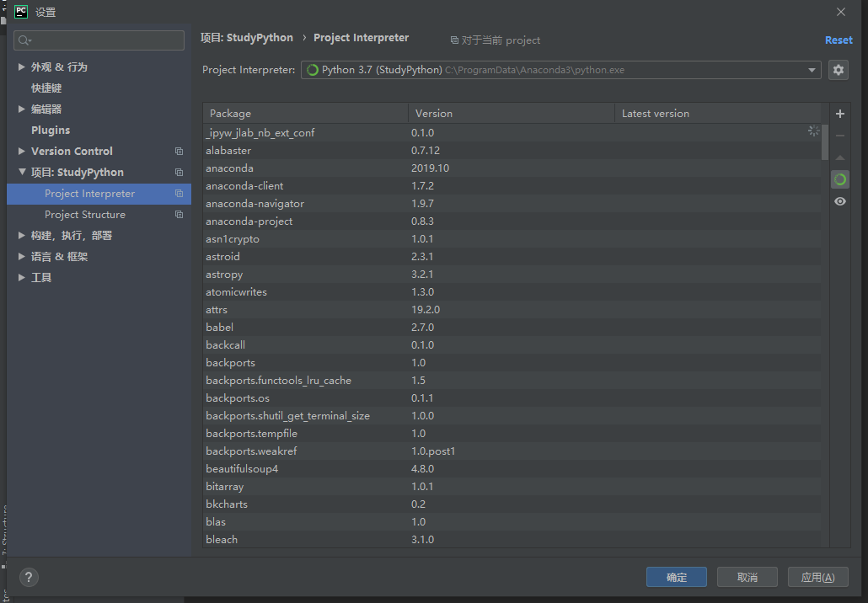Click the settings search input field
Screen dimensions: 868x603
[99, 40]
